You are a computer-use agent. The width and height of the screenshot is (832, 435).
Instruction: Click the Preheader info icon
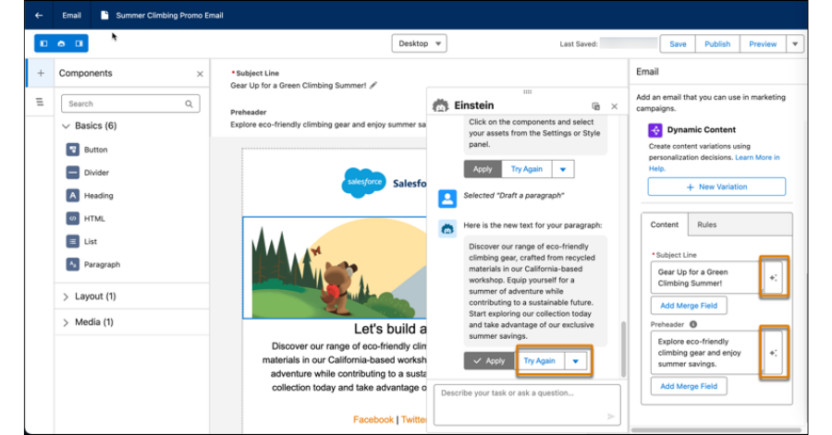(x=693, y=324)
